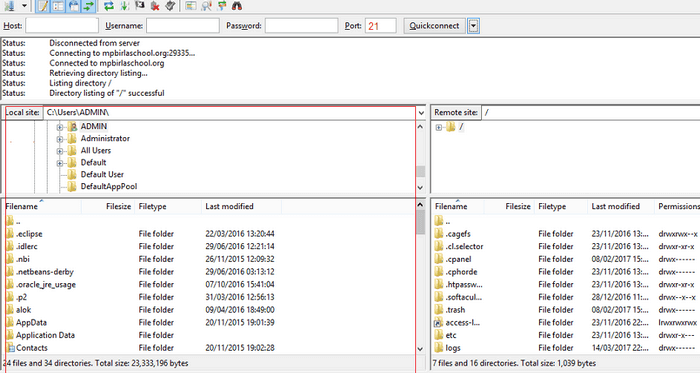Click the process queue toolbar icon
This screenshot has height=373, width=700.
coord(125,6)
